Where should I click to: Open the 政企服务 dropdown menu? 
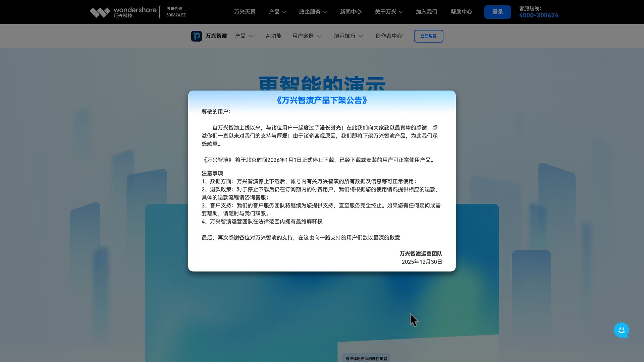[x=313, y=12]
